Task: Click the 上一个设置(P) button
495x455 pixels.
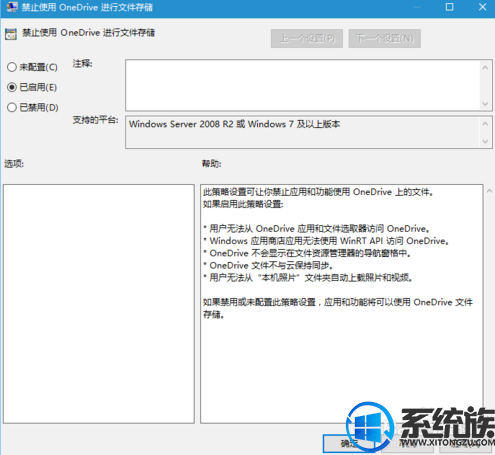Action: (x=307, y=39)
